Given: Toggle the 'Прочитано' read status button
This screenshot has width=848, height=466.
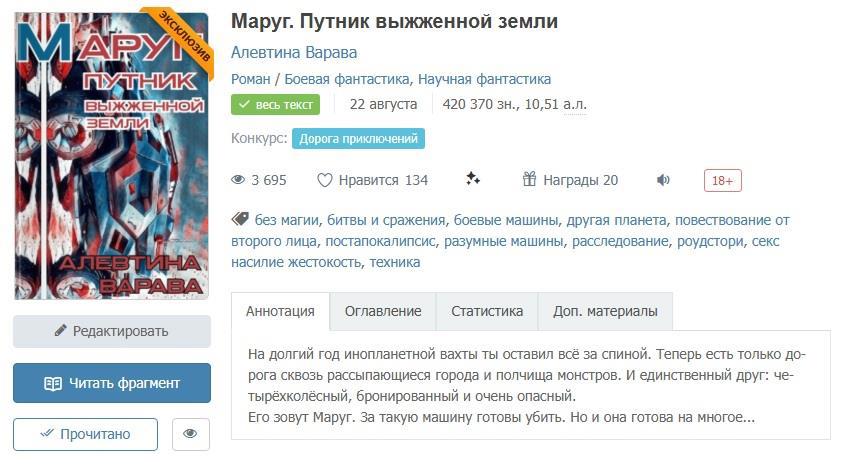Looking at the screenshot, I should (85, 434).
